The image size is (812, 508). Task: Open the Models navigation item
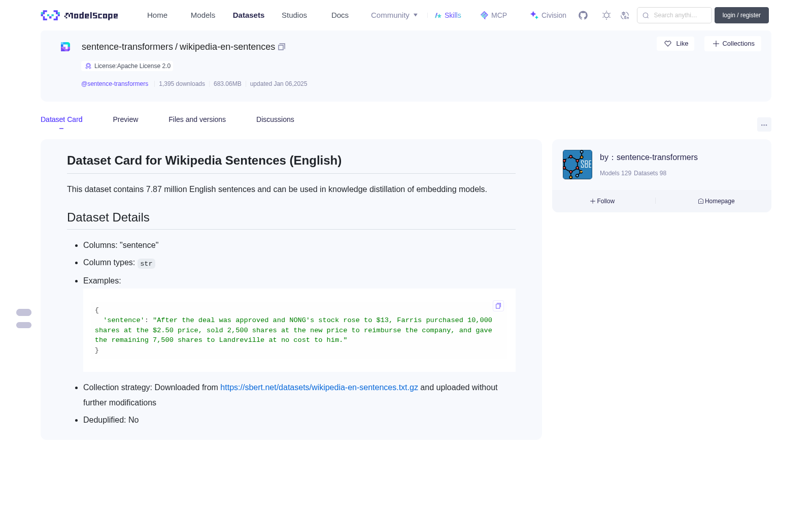coord(203,15)
